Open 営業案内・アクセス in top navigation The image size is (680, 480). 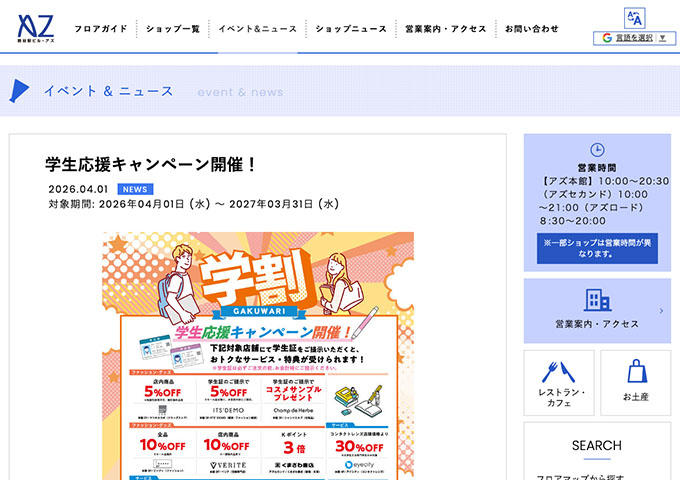pos(445,29)
